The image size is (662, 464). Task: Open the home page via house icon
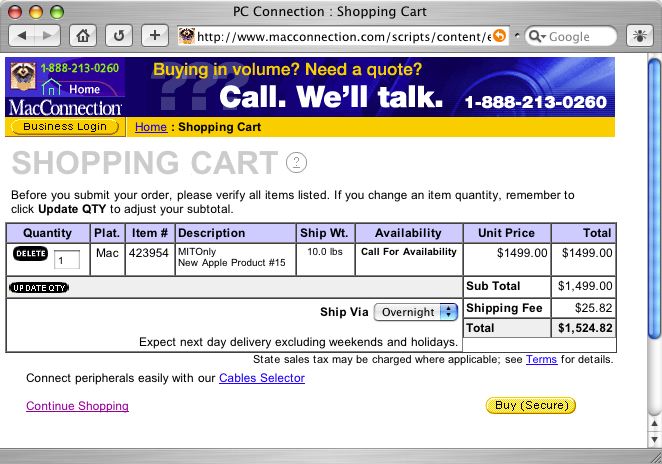pos(83,36)
